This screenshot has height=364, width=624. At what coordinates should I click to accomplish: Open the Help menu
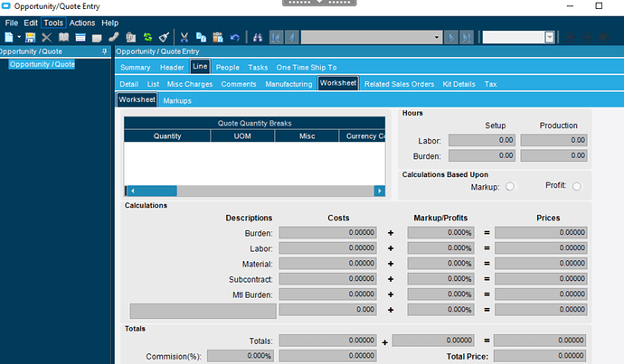pos(109,23)
